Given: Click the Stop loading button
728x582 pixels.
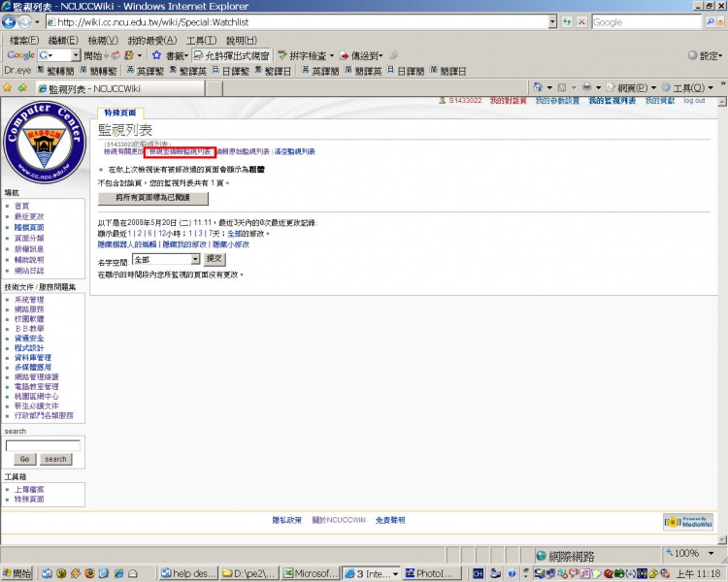Looking at the screenshot, I should click(x=581, y=21).
